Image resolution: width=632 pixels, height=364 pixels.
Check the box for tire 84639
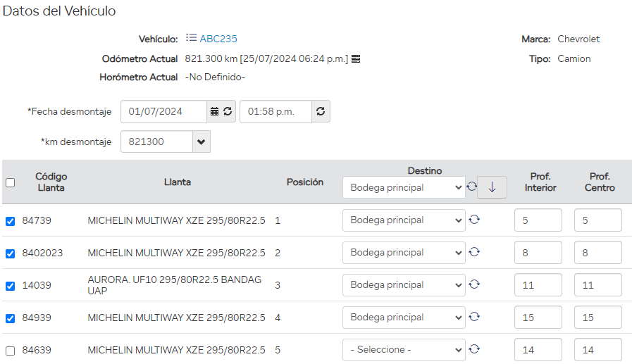[10, 351]
